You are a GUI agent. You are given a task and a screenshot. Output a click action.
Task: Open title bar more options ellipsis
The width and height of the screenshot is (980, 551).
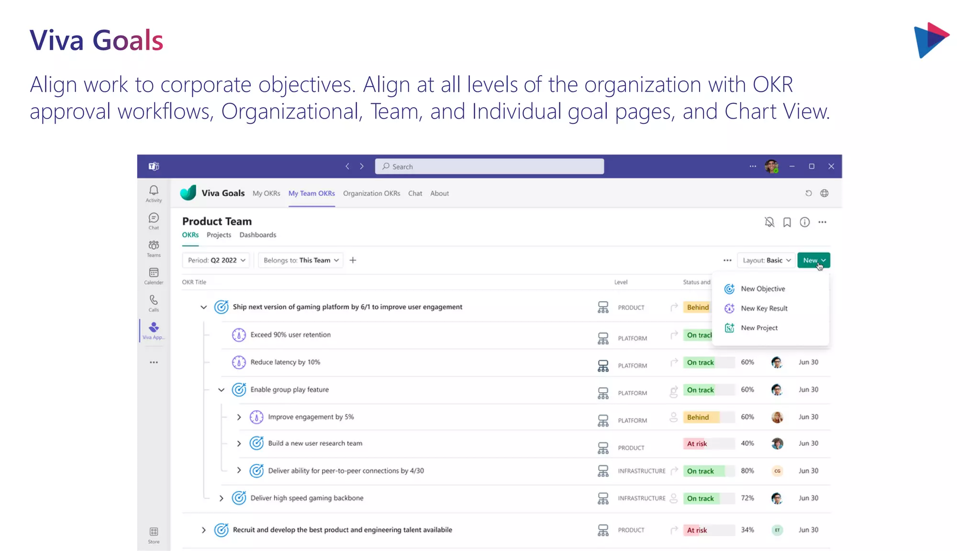pyautogui.click(x=753, y=166)
